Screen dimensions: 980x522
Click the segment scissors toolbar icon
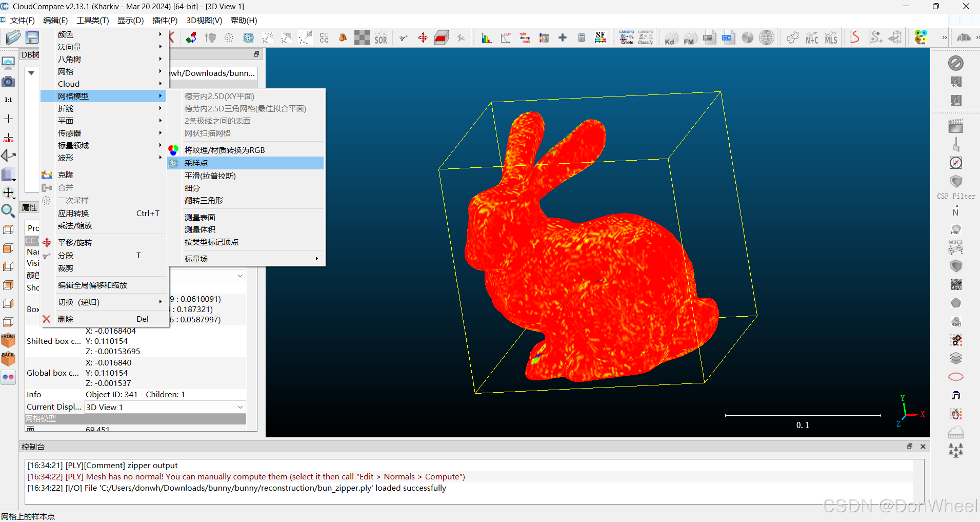point(404,38)
